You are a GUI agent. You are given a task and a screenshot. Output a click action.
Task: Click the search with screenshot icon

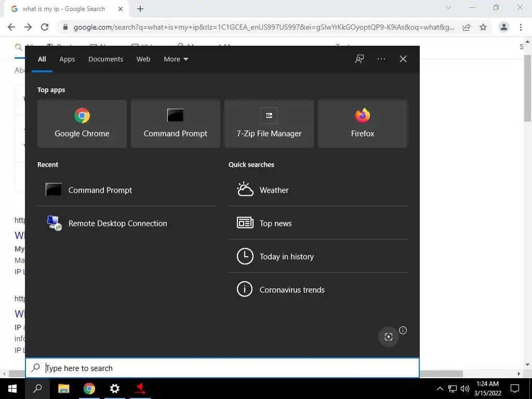coord(389,337)
